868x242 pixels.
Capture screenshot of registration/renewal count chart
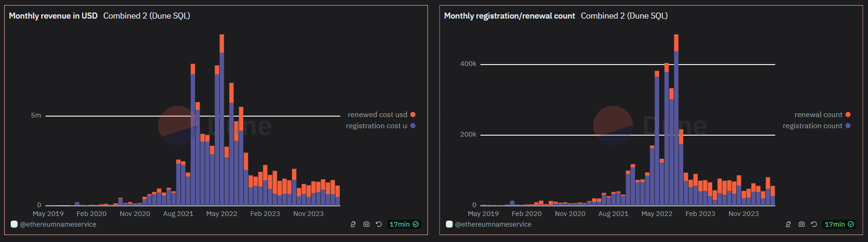coord(801,224)
